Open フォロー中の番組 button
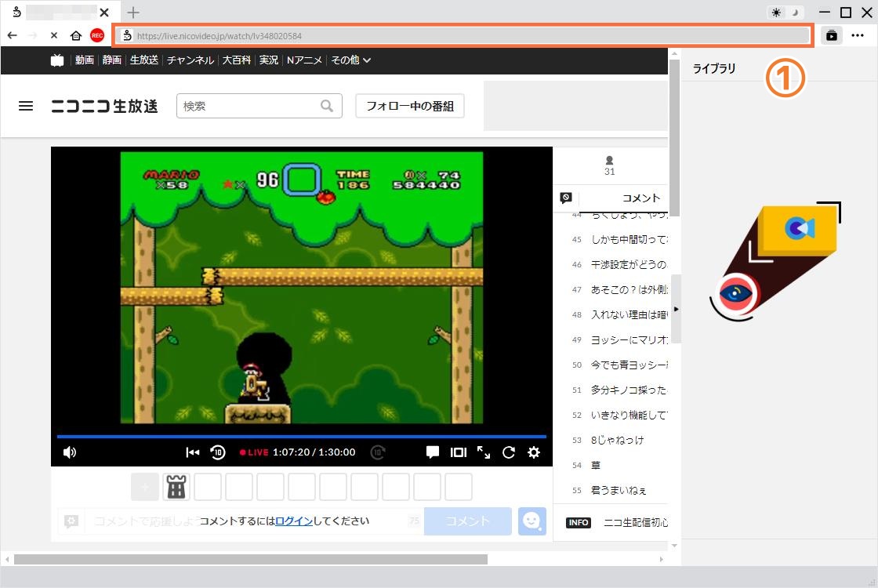This screenshot has width=878, height=588. [410, 106]
